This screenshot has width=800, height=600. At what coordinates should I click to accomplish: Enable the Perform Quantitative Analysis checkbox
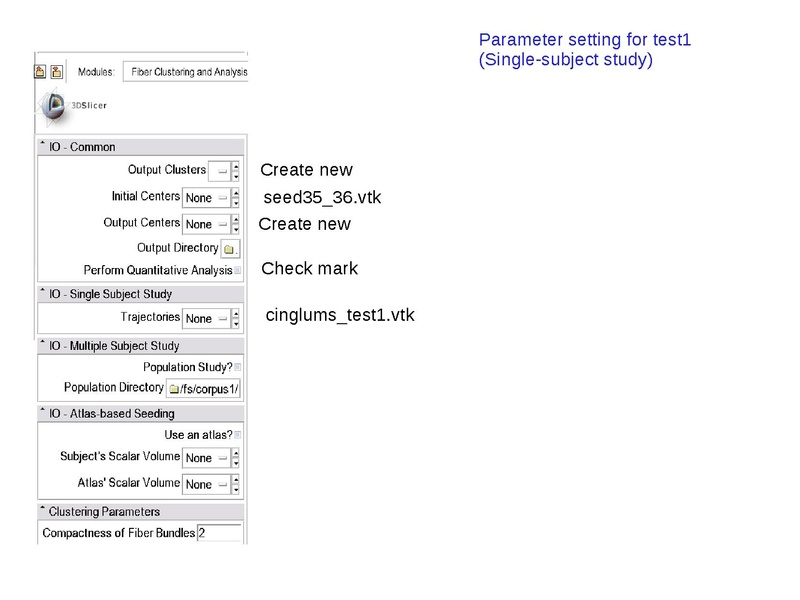[236, 270]
